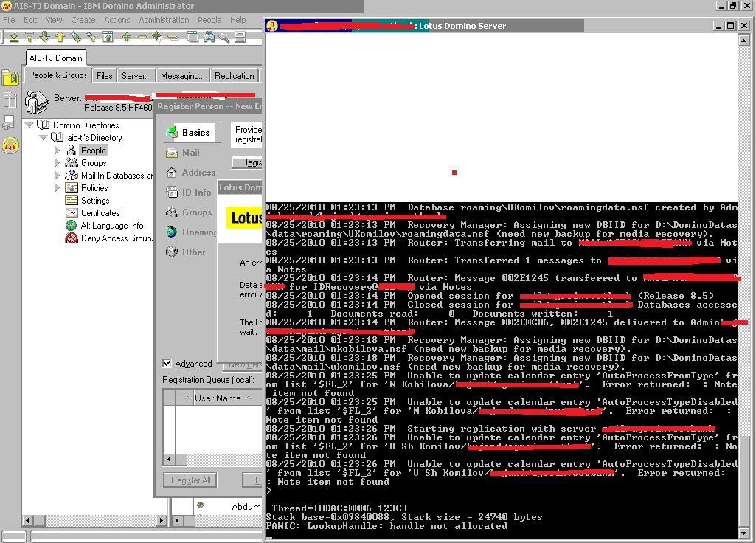Viewport: 756px width, 543px height.
Task: Switch to the Replication tab
Action: 235,76
